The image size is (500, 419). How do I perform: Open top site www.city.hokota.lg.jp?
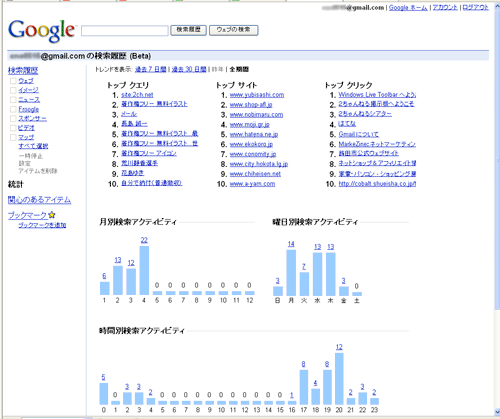[259, 164]
